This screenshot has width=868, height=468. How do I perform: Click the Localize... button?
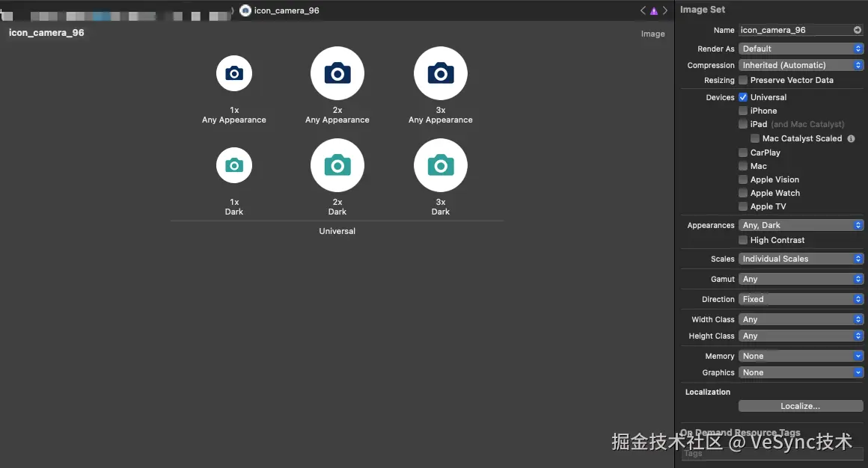(x=801, y=406)
